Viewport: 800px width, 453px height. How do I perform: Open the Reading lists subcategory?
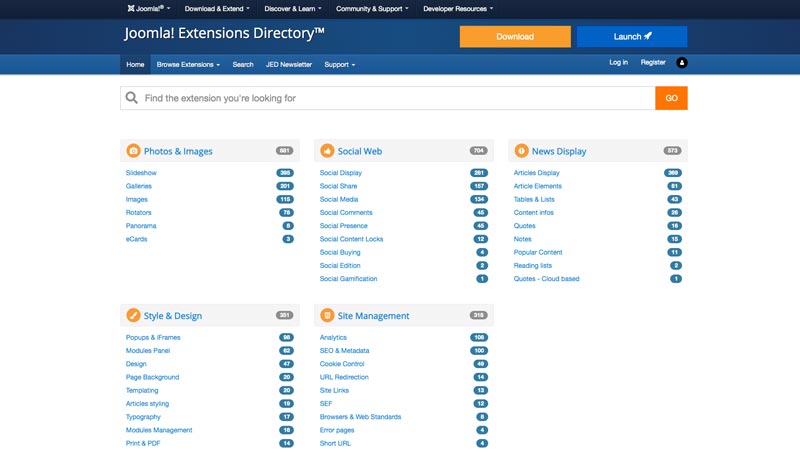(x=533, y=266)
